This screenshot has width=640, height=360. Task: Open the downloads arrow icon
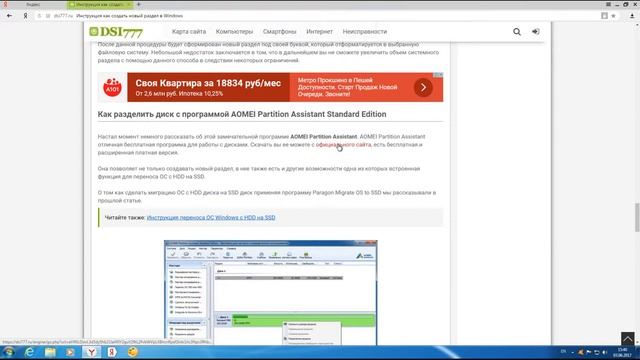pyautogui.click(x=632, y=16)
